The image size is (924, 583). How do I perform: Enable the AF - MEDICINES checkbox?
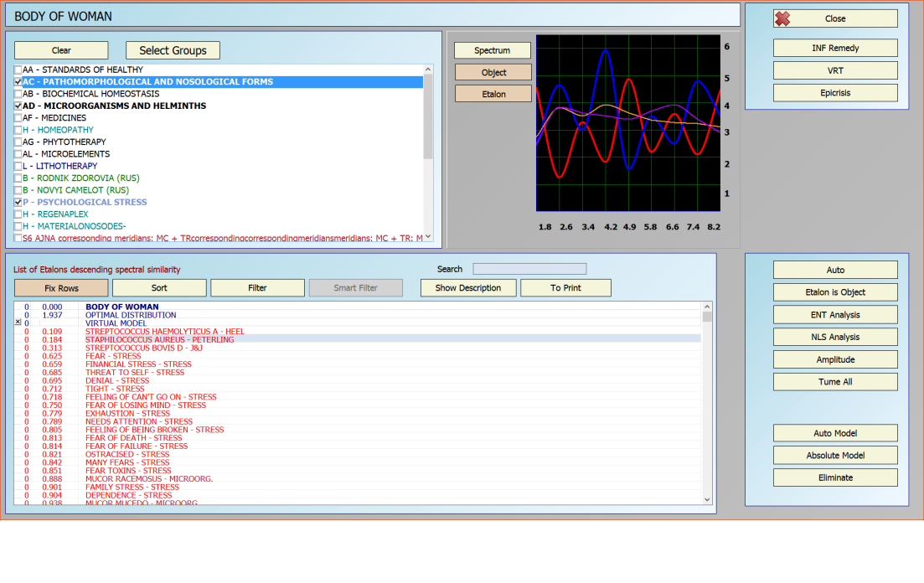pyautogui.click(x=18, y=118)
